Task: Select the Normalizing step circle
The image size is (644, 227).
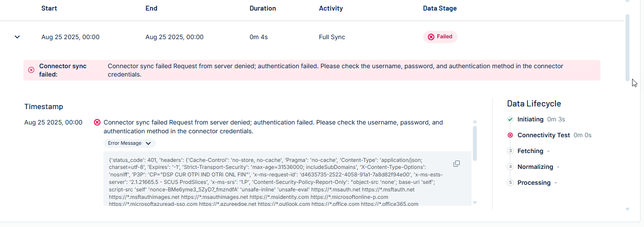Action: pos(510,167)
